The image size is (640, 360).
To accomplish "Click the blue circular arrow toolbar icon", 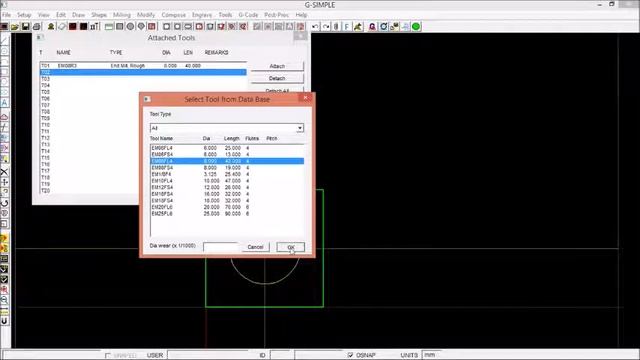I will [x=384, y=27].
